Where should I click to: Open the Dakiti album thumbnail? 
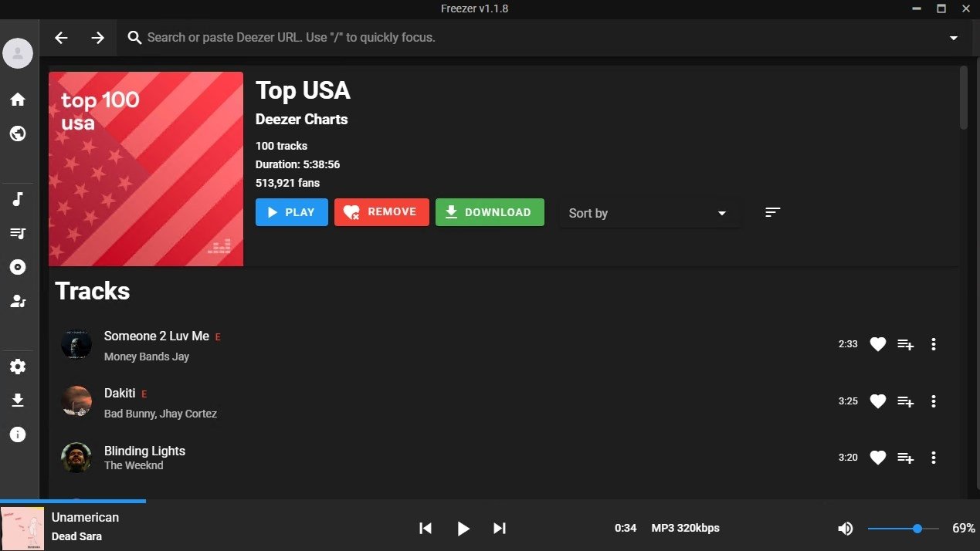76,401
